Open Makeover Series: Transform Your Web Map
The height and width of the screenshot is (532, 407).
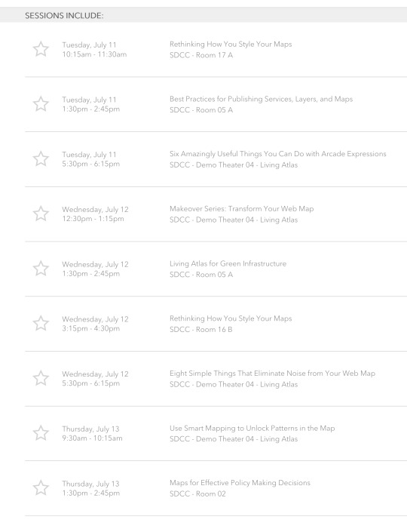pos(242,209)
